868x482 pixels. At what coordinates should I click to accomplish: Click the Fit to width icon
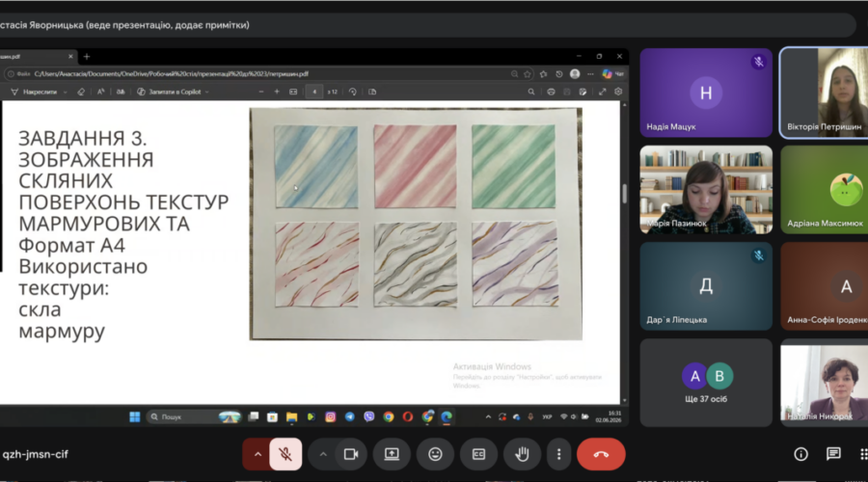293,92
